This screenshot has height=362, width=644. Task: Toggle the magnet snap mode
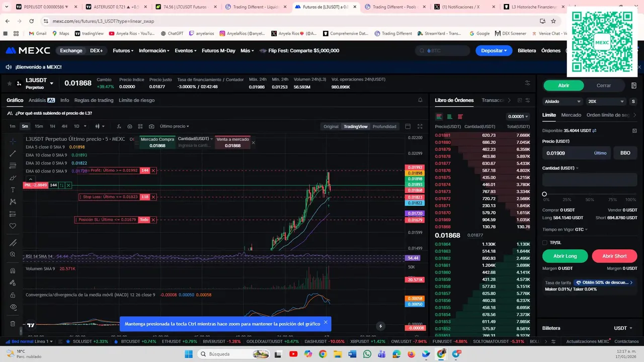pos(13,270)
